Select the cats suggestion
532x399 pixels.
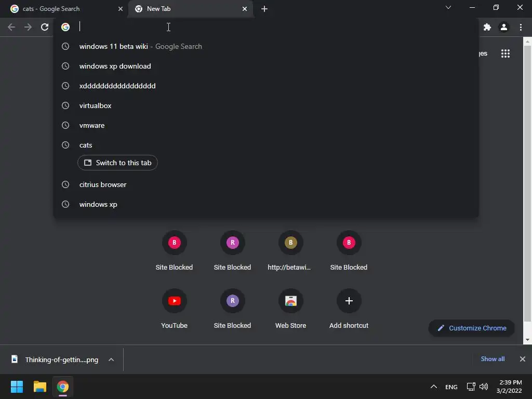(266, 145)
